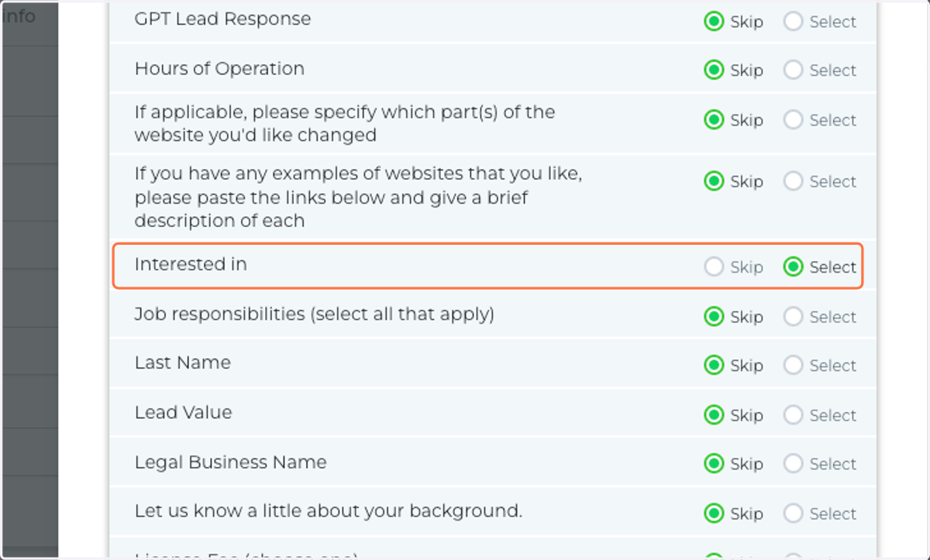The height and width of the screenshot is (560, 930).
Task: Select Skip for website part(s) changed row
Action: (714, 120)
